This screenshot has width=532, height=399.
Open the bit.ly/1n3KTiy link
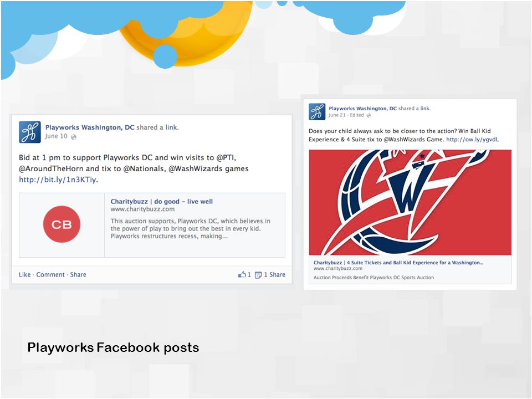[x=58, y=180]
